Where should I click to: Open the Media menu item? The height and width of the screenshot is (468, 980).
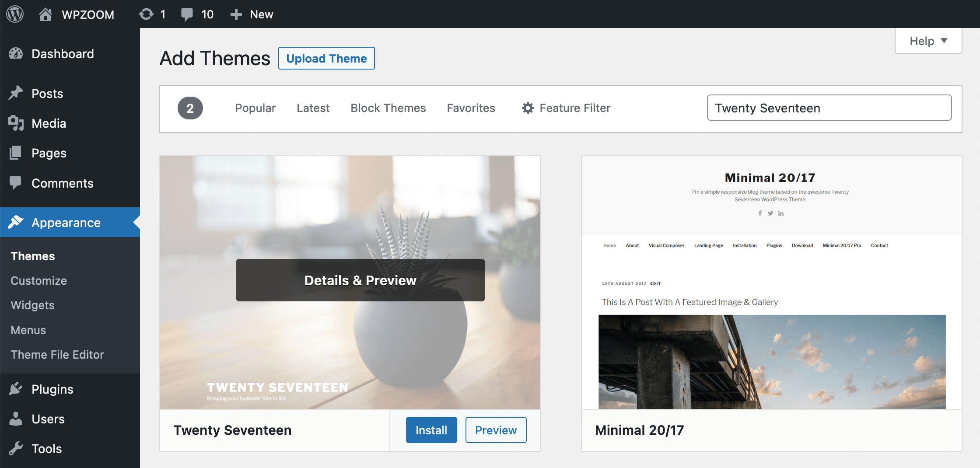tap(70, 123)
